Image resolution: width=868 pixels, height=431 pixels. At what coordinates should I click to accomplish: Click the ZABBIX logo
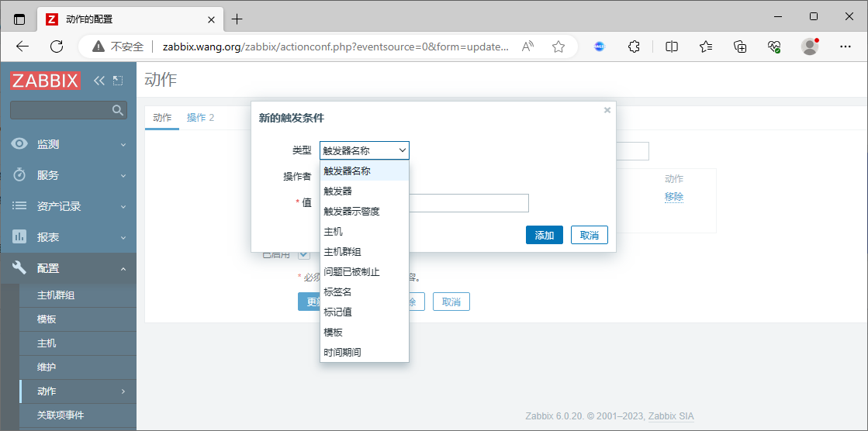[46, 81]
